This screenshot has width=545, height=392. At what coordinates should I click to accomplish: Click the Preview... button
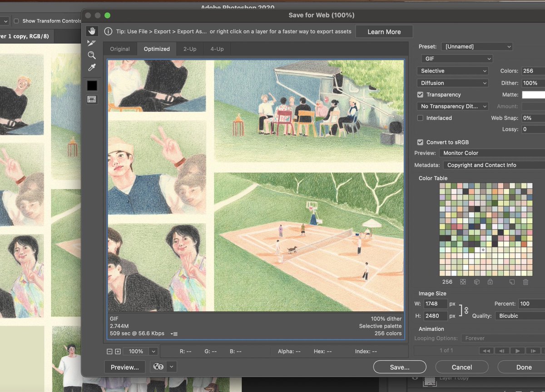click(x=125, y=367)
